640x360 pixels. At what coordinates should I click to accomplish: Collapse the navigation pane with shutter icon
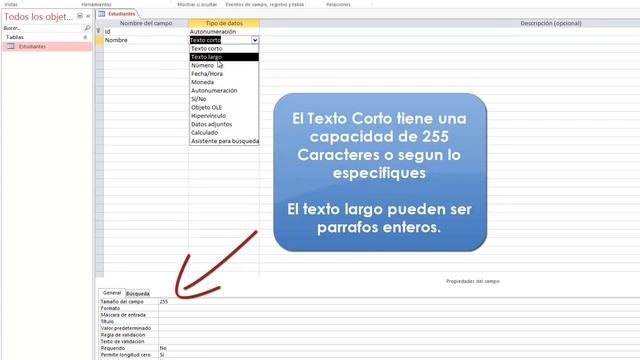pos(88,16)
